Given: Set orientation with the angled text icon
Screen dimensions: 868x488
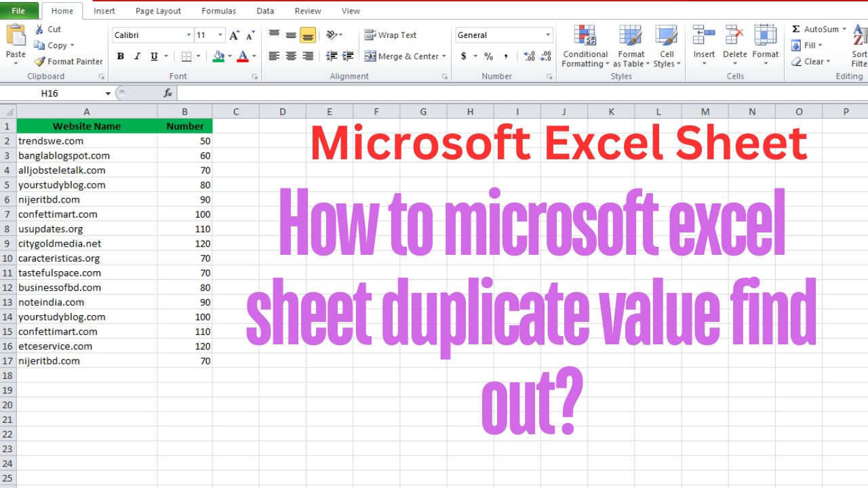Looking at the screenshot, I should (331, 35).
